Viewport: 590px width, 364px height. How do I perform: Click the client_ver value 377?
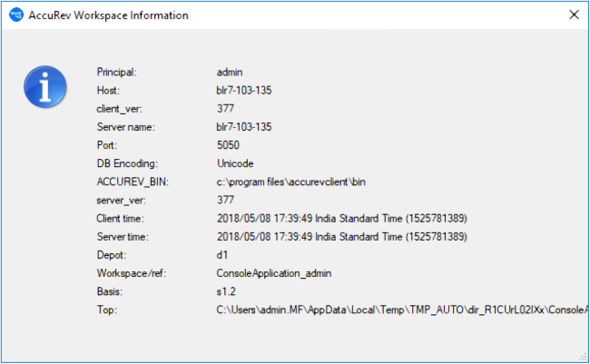tap(225, 108)
